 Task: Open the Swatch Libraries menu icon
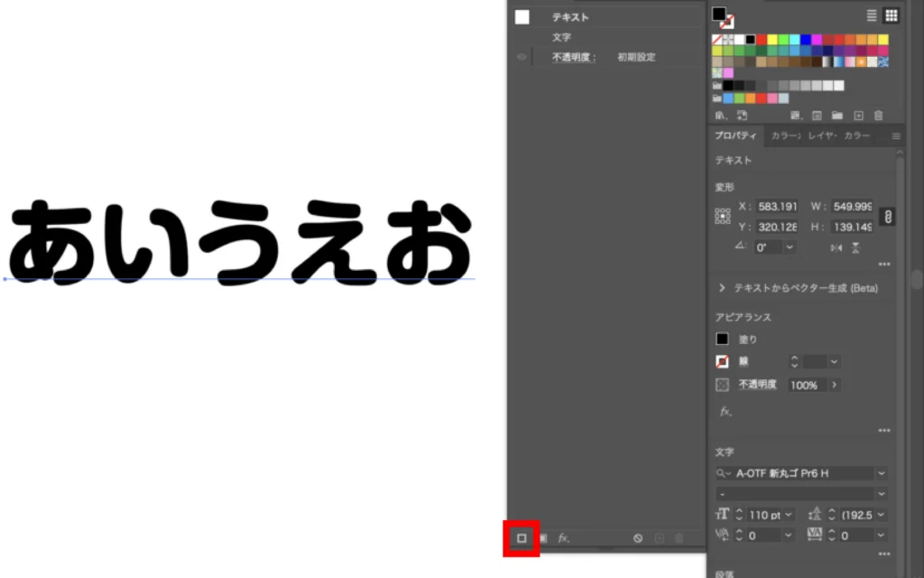(720, 116)
